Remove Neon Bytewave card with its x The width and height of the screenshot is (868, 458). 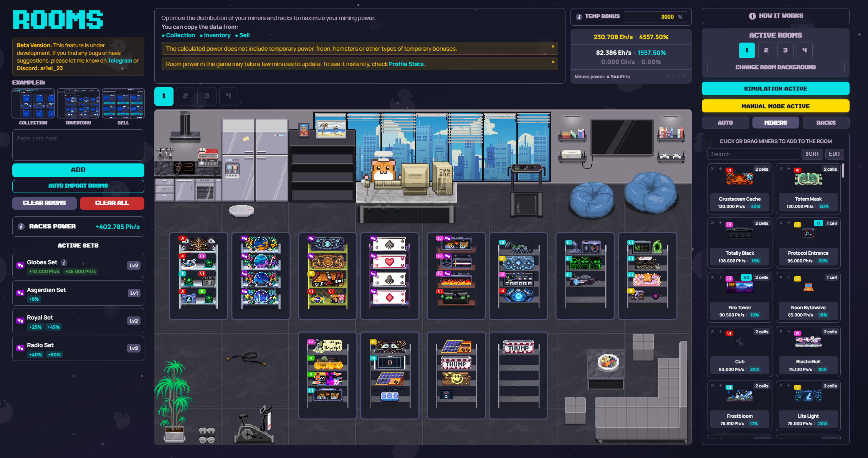[x=781, y=277]
